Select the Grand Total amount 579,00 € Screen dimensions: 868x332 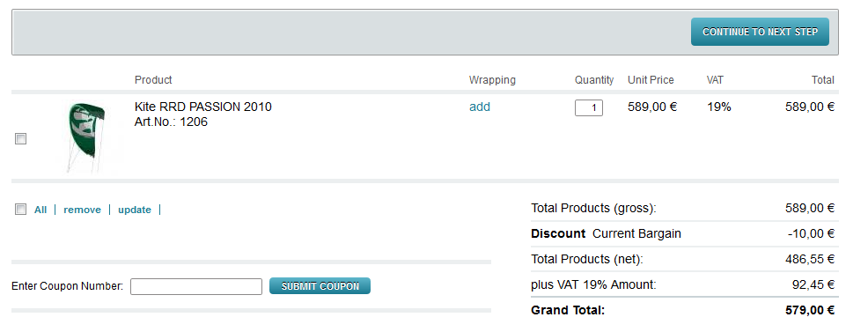pyautogui.click(x=809, y=310)
